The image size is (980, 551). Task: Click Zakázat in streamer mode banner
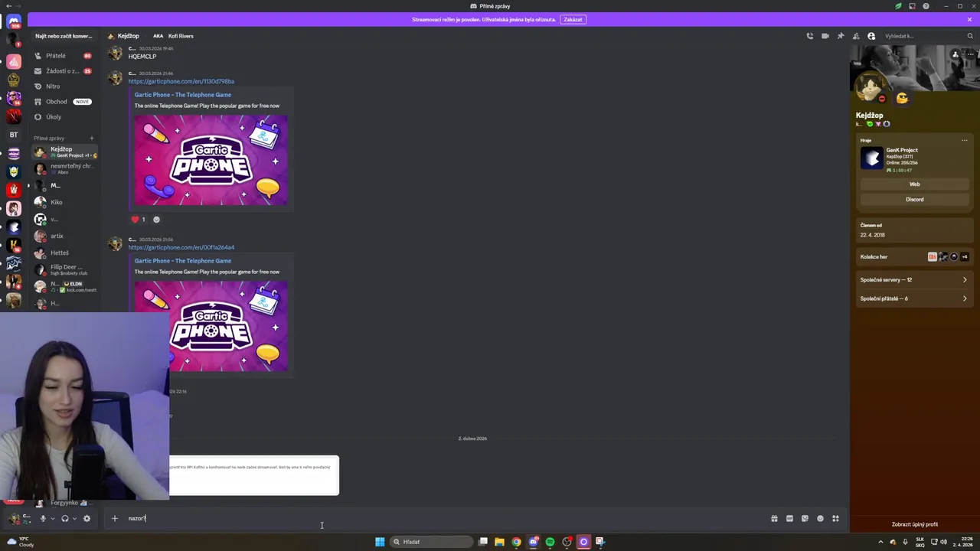[573, 19]
